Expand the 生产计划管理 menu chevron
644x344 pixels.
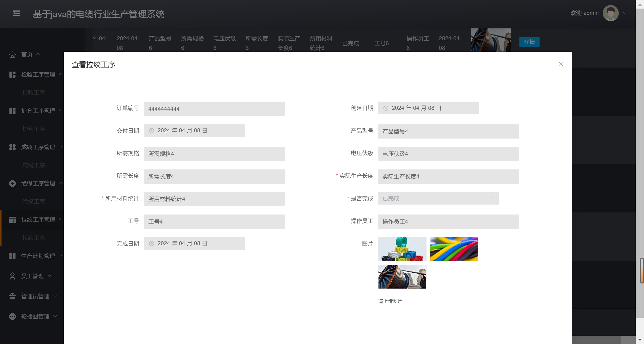61,256
